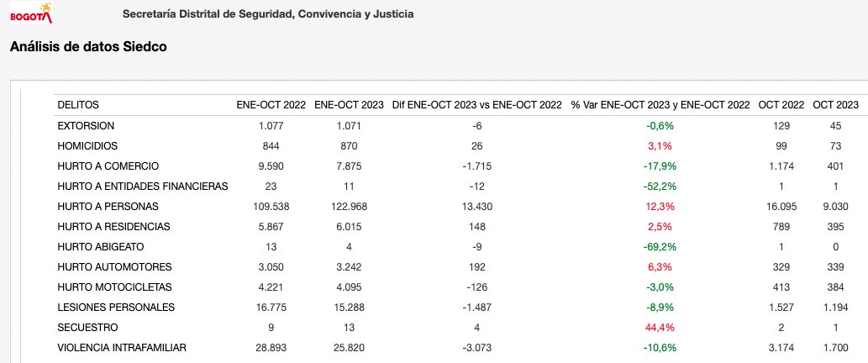Click the % Var ENE-OCT column header
Screen dimensions: 868x363
point(660,104)
